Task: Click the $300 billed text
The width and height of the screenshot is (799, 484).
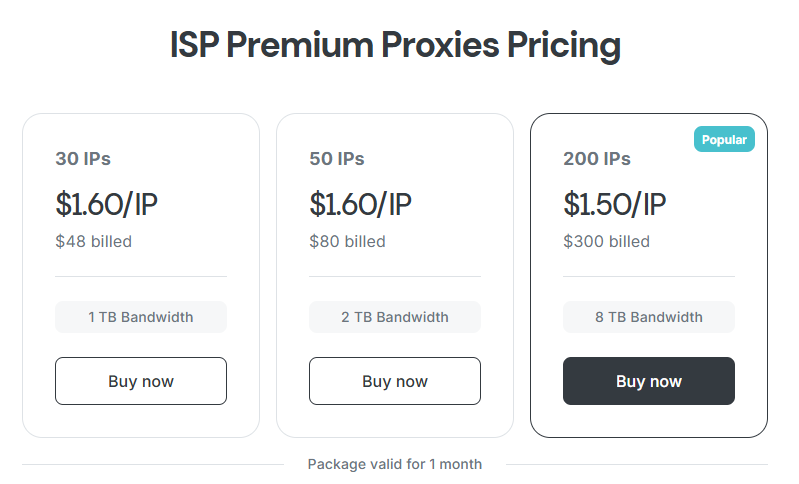Action: click(x=607, y=241)
